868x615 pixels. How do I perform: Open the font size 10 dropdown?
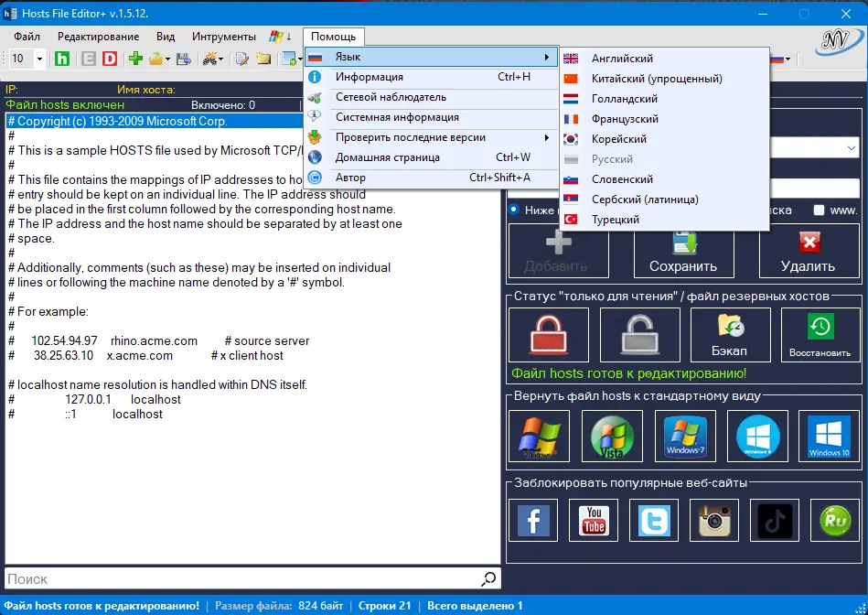[x=39, y=59]
